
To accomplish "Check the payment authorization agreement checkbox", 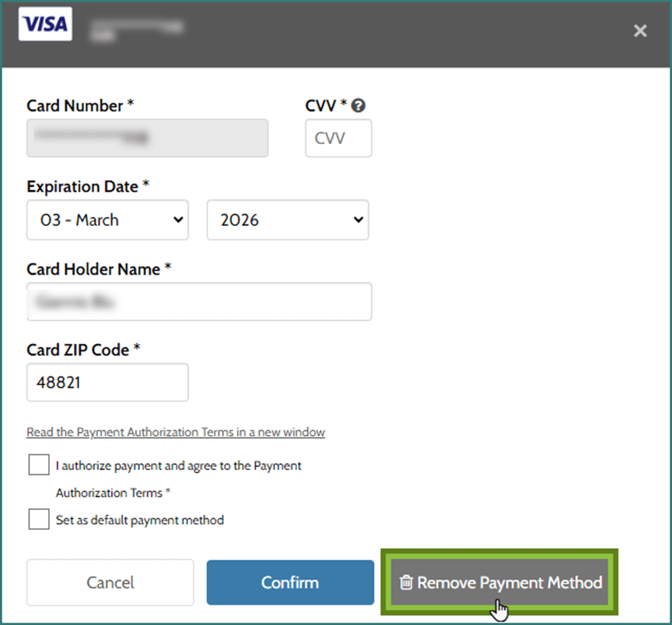I will pyautogui.click(x=38, y=464).
